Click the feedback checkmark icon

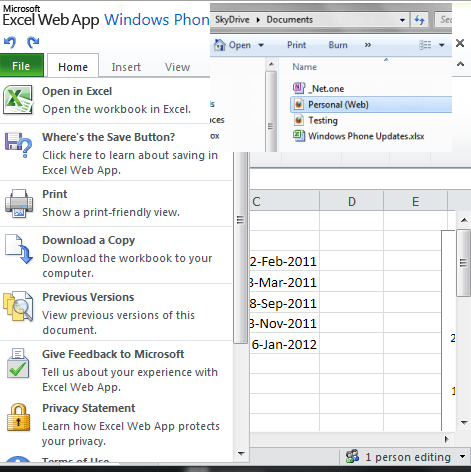click(18, 363)
